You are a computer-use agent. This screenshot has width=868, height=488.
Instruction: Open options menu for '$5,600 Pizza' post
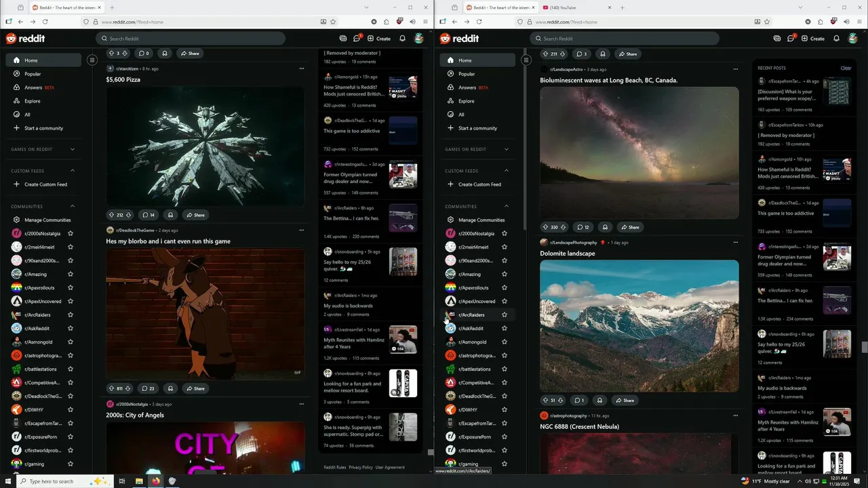click(302, 68)
